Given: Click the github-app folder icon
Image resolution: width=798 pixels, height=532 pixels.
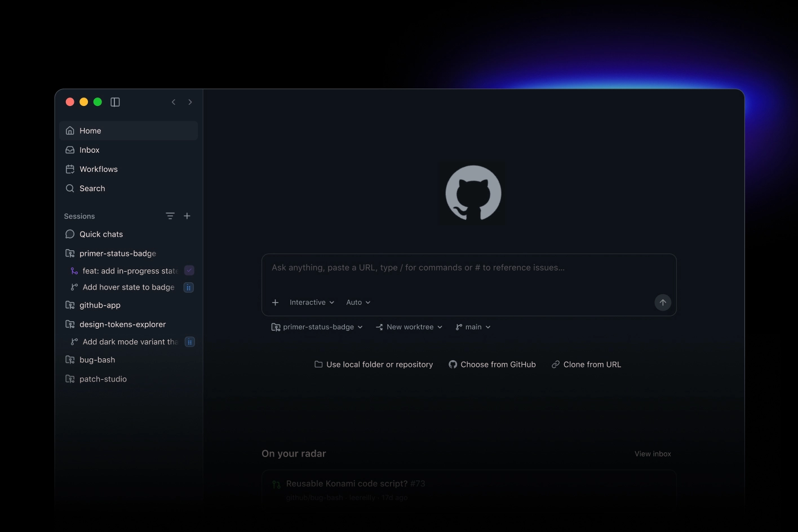Looking at the screenshot, I should 70,305.
